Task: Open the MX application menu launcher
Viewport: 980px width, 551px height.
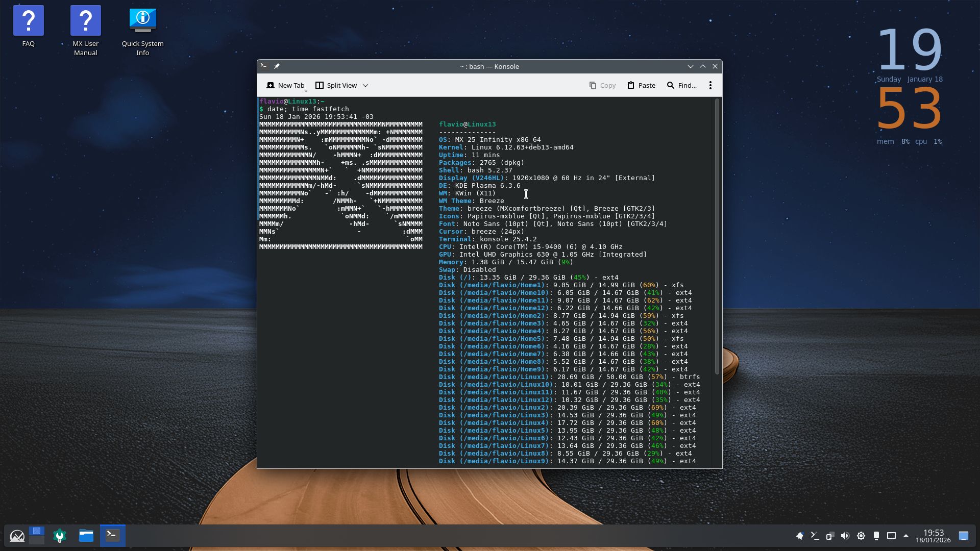Action: click(17, 536)
